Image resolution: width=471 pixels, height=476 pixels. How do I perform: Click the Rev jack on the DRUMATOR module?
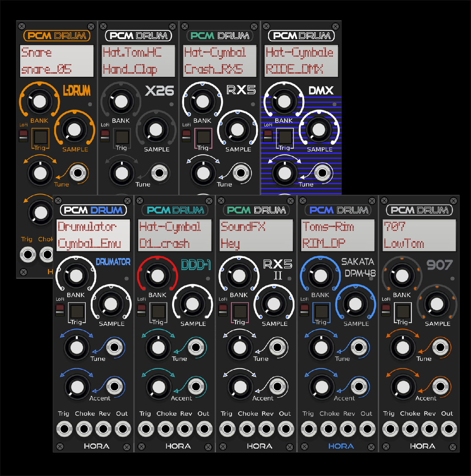tap(103, 429)
